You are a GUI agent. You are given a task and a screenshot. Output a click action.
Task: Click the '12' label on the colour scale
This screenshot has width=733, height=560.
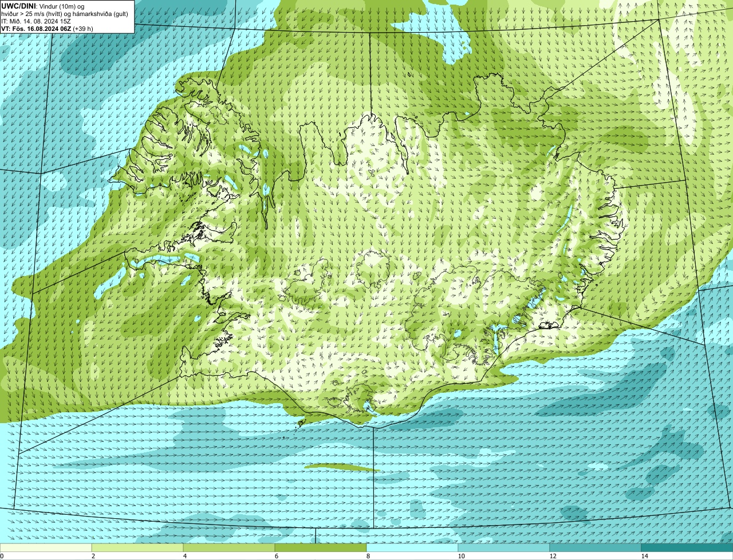553,556
